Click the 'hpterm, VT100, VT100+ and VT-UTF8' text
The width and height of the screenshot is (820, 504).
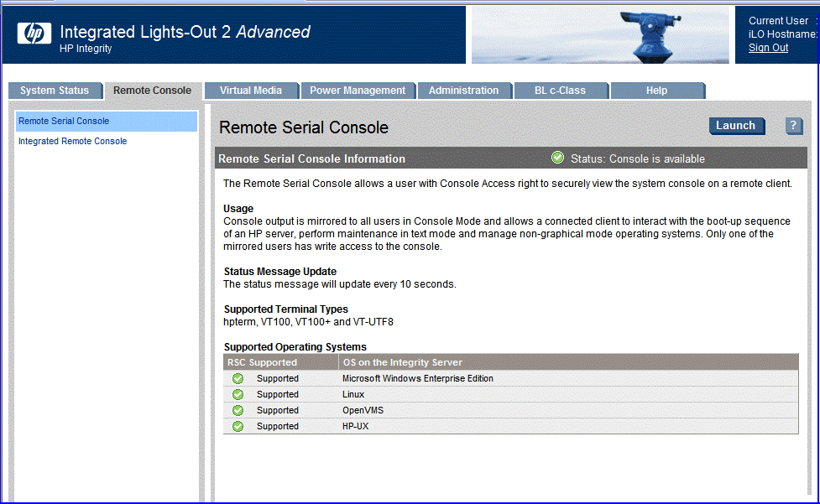(x=309, y=322)
